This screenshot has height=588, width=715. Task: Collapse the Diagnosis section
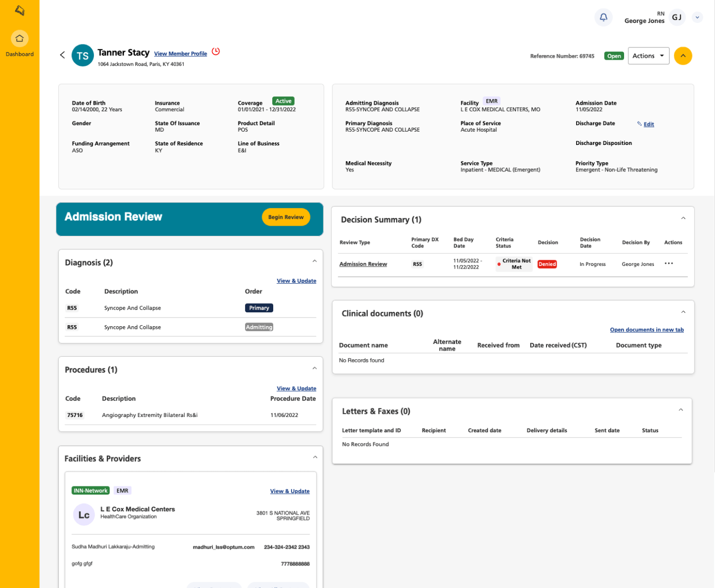(315, 261)
